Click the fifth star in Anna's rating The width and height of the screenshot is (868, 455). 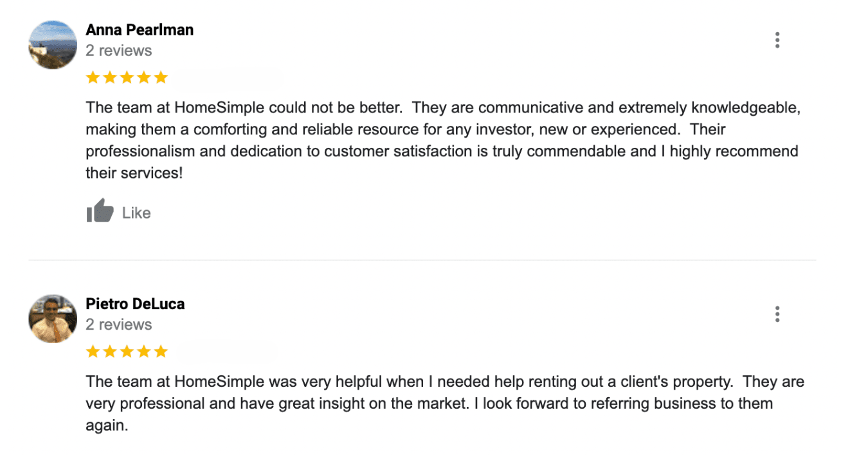pos(160,78)
